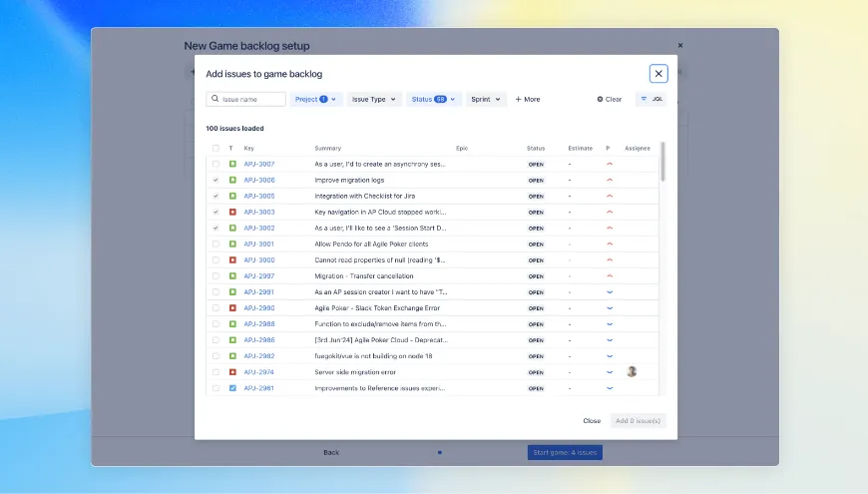Click the bug type icon for APJ-2990
This screenshot has width=868, height=494.
pos(232,308)
